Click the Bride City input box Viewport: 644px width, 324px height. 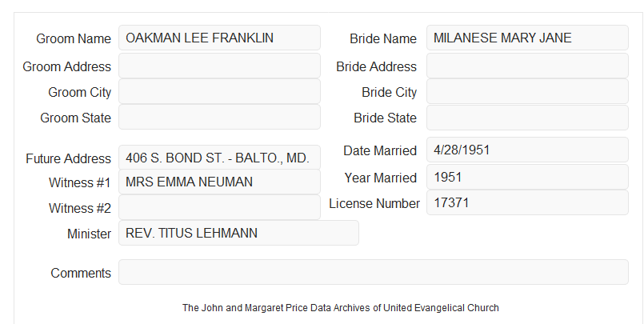(527, 91)
